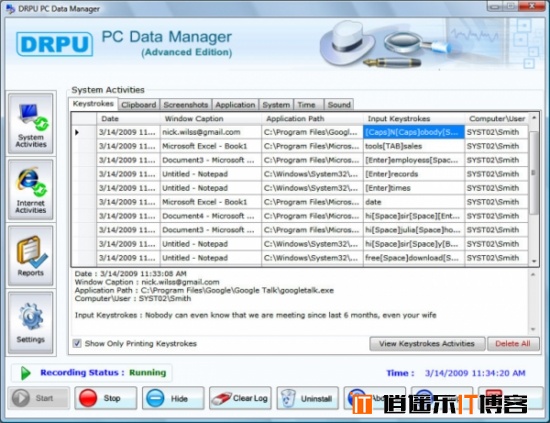Switch to the Screenshots tab
Screen dimensions: 550x423
click(x=186, y=105)
